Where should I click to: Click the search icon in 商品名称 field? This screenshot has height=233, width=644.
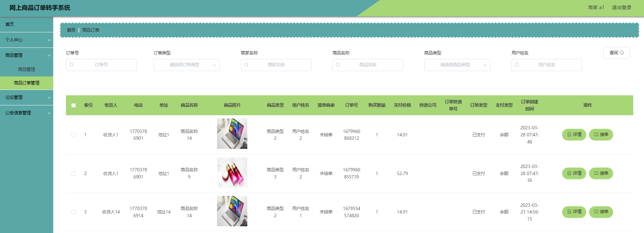coord(338,65)
